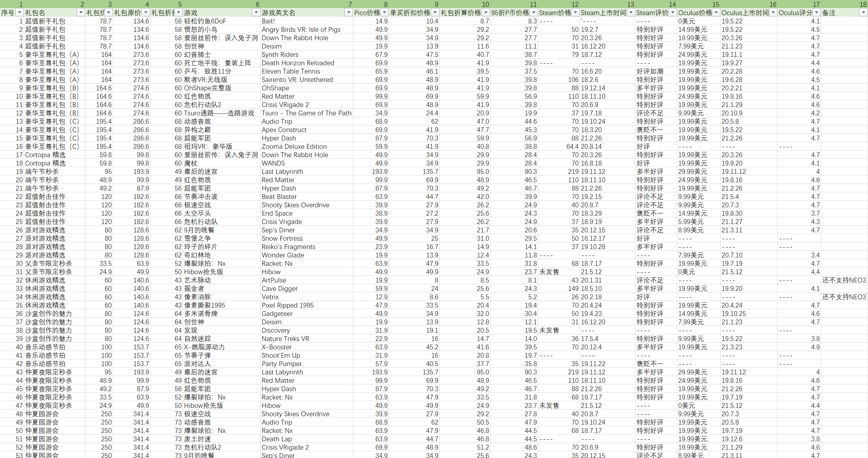Open the 单买折扣价格 filter dropdown
868x458 pixels.
coord(435,13)
